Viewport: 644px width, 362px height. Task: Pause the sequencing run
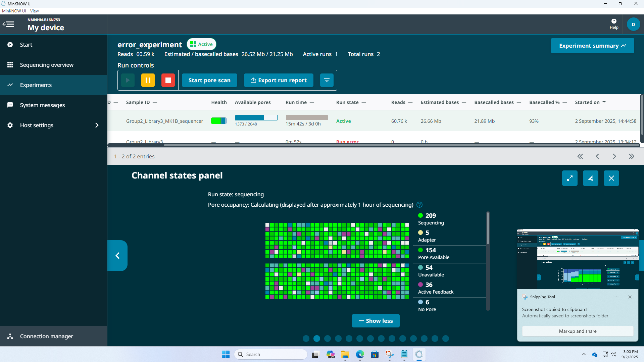148,80
